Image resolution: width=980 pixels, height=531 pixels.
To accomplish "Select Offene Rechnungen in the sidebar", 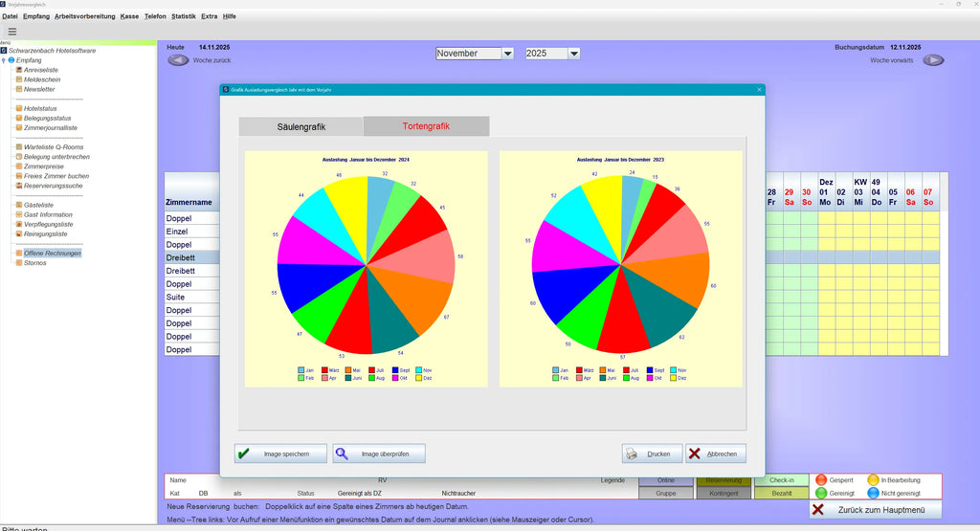I will [52, 253].
